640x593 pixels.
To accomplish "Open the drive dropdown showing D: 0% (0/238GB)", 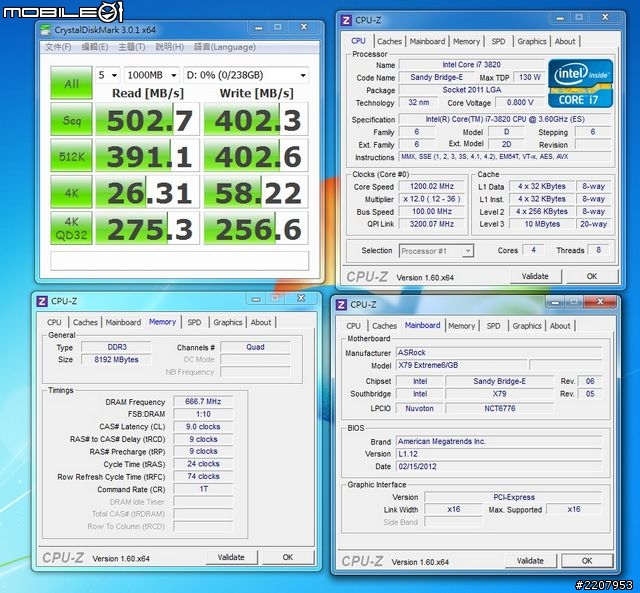I will pyautogui.click(x=246, y=75).
